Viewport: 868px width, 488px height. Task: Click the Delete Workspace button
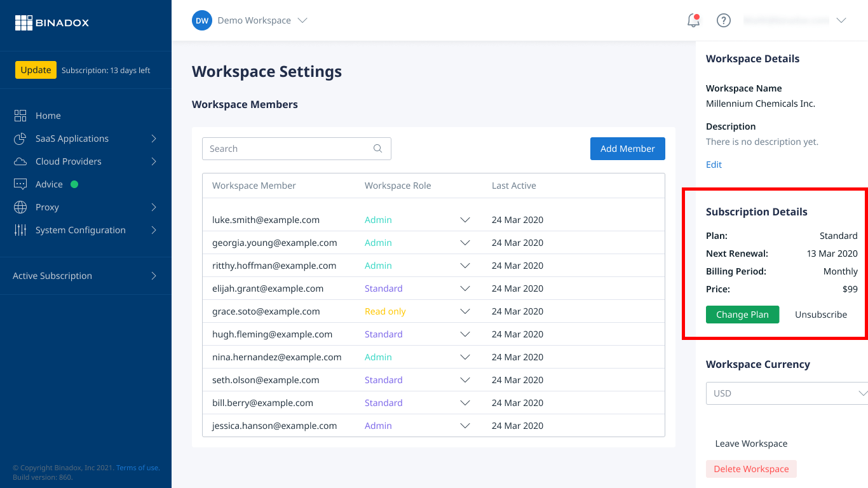751,469
